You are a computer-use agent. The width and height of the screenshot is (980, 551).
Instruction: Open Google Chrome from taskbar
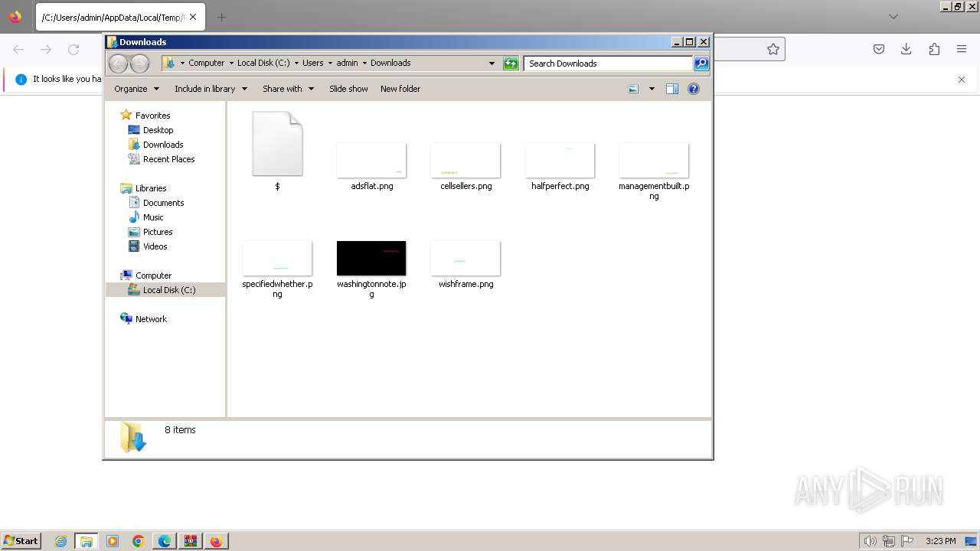point(139,541)
